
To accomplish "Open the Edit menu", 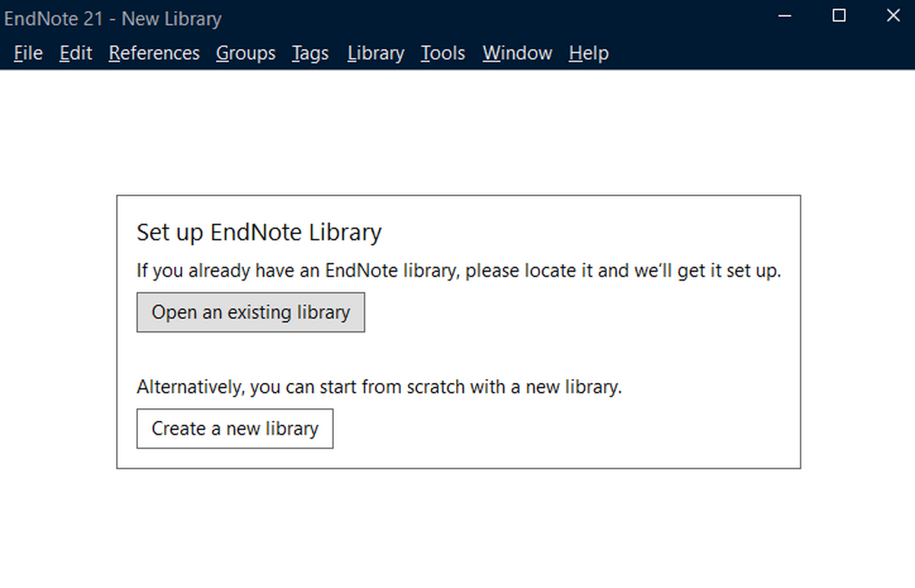I will (75, 53).
